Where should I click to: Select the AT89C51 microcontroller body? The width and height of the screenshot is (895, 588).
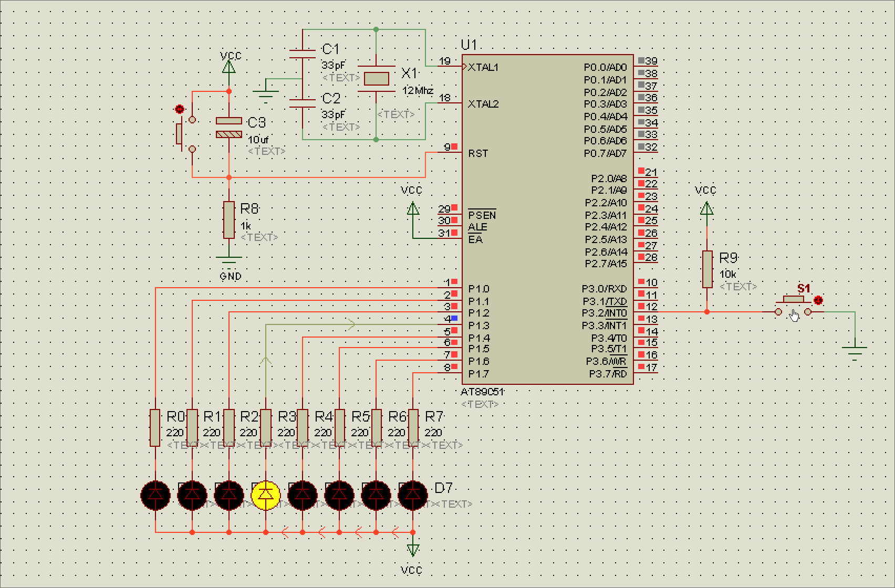coord(548,219)
